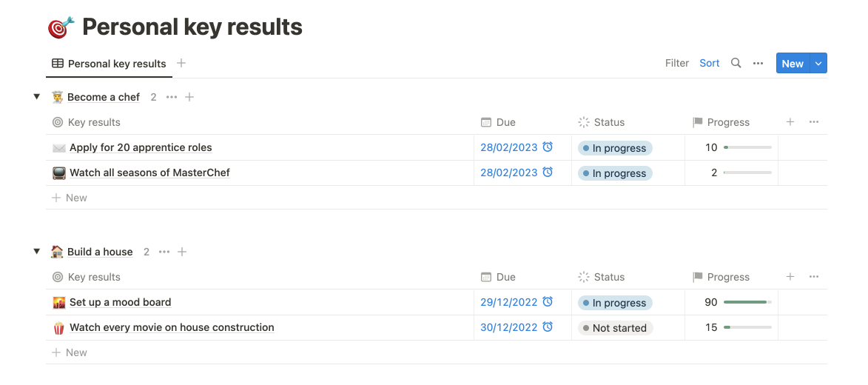The image size is (868, 385).
Task: Open the New button dropdown arrow
Action: (x=818, y=64)
